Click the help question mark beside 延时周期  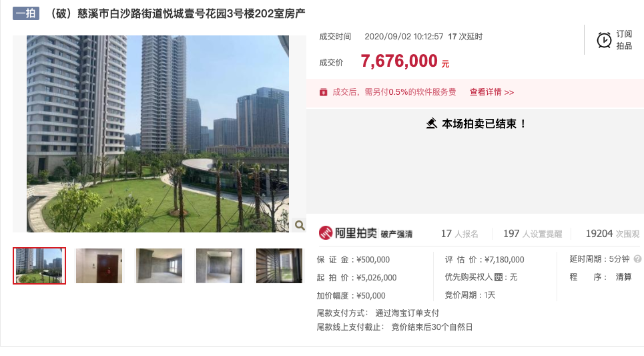(637, 259)
